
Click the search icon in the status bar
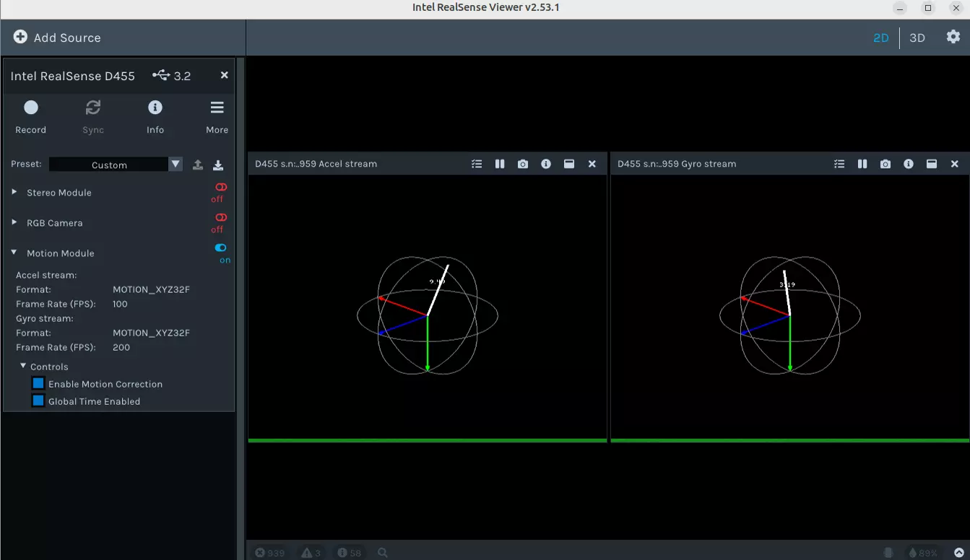383,553
